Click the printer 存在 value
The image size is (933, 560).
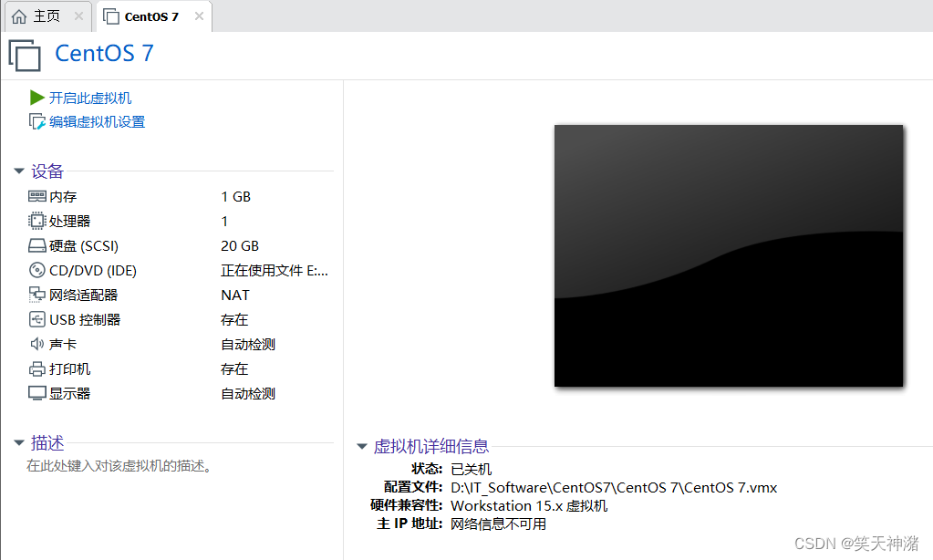tap(234, 369)
